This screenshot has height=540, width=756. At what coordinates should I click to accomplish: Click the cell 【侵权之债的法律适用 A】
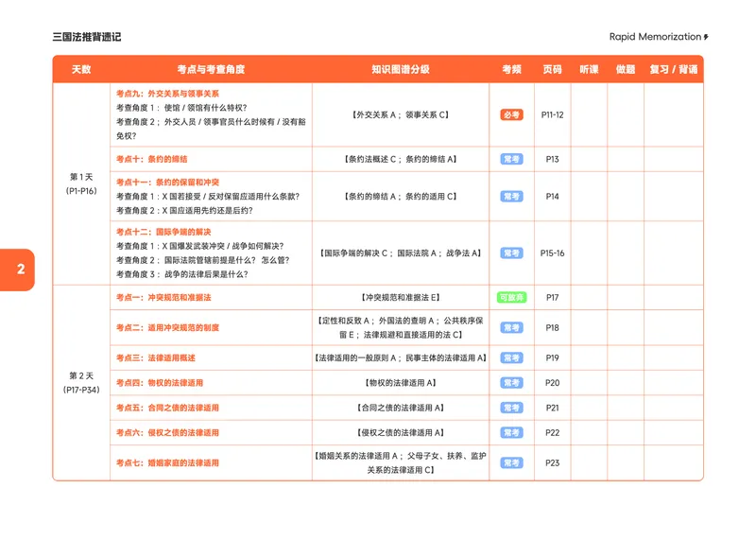(x=400, y=433)
